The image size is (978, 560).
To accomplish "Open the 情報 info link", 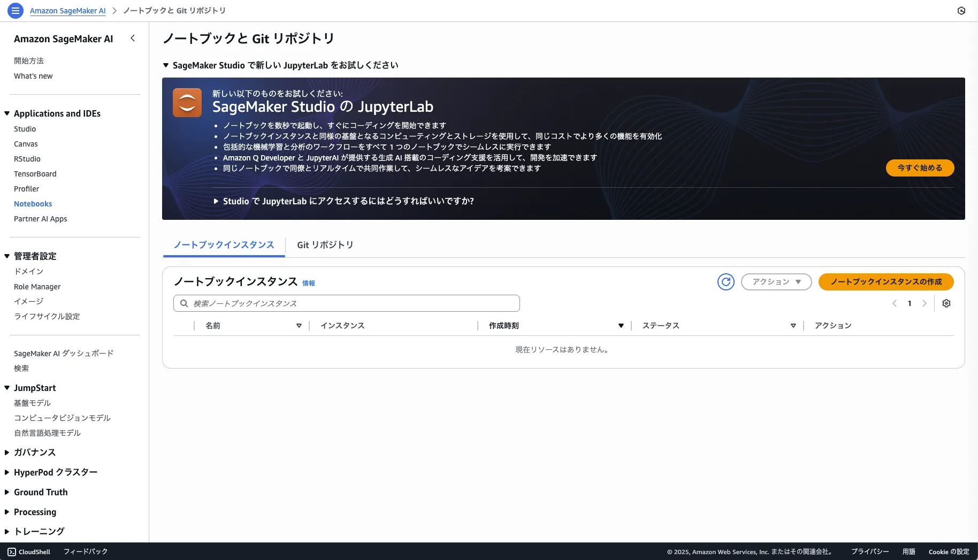I will (309, 283).
